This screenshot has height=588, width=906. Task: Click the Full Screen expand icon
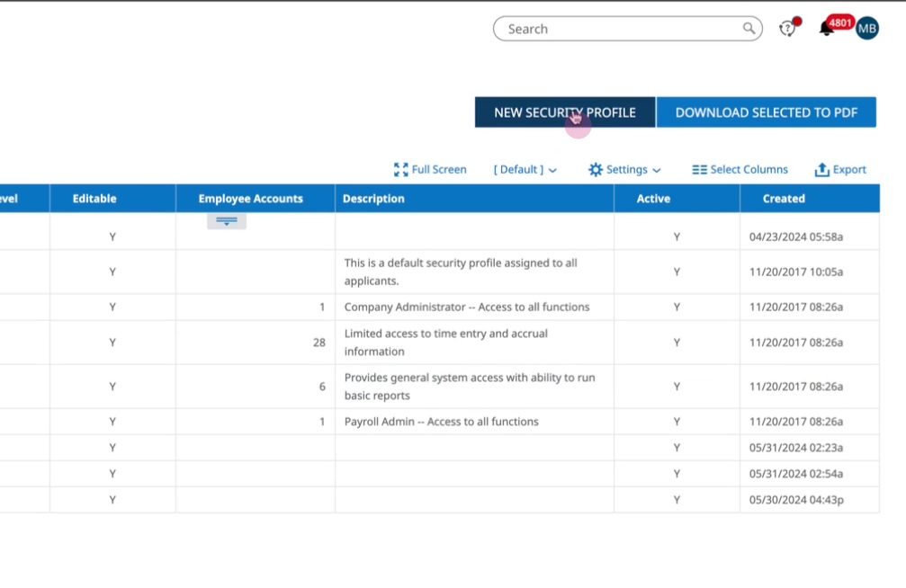click(400, 169)
